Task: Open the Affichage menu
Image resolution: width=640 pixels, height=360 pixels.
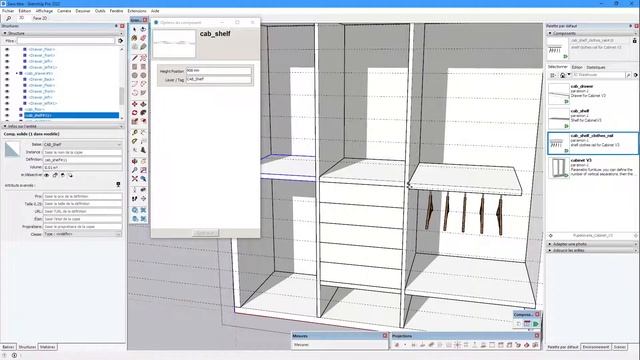Action: pyautogui.click(x=44, y=11)
